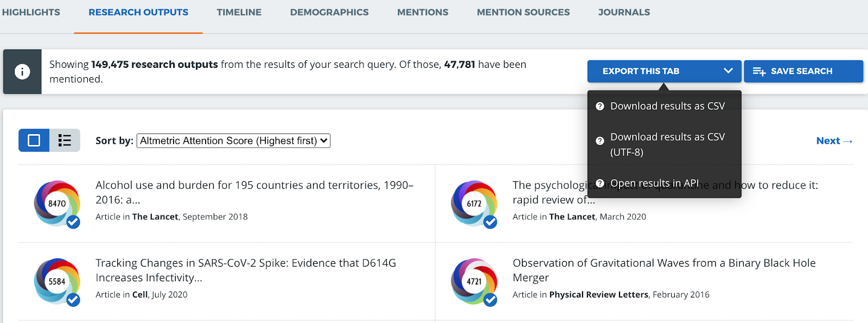Image resolution: width=868 pixels, height=323 pixels.
Task: Open the Altmetric donut badge scored 6172
Action: coord(474,204)
